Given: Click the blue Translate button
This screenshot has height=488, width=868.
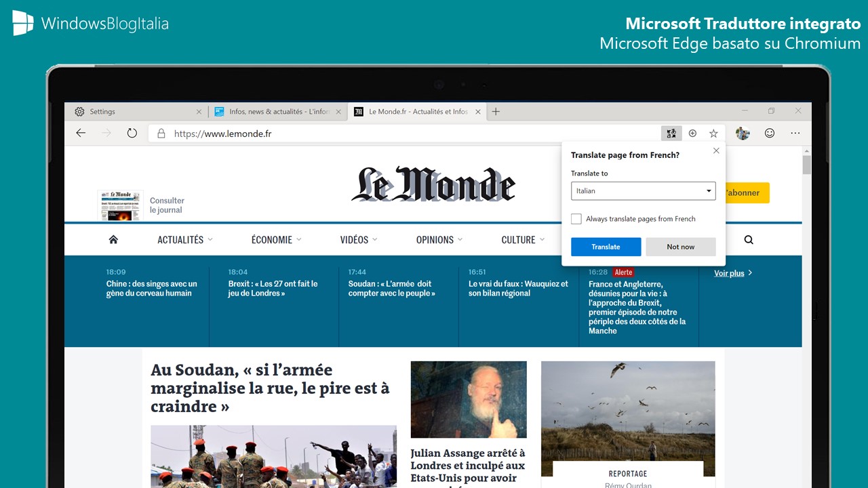Looking at the screenshot, I should 606,247.
